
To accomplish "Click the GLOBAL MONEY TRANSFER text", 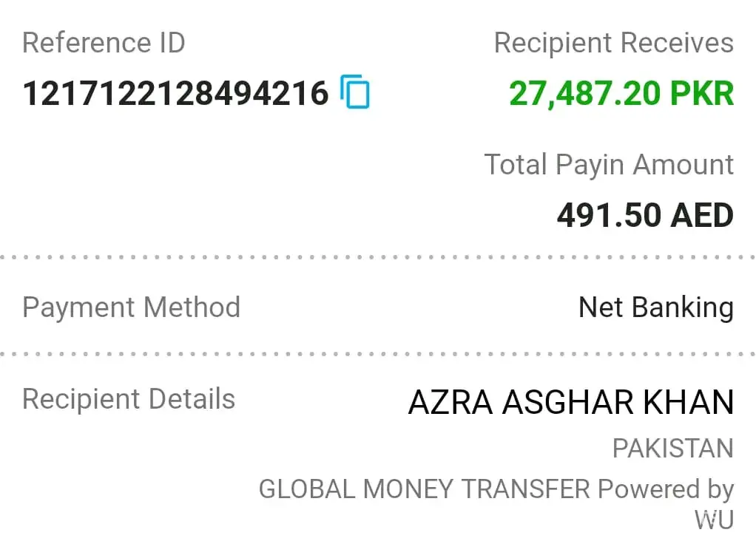I will pyautogui.click(x=424, y=489).
